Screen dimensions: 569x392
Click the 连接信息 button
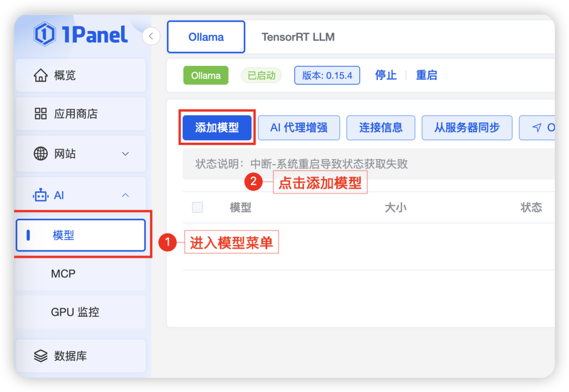pos(381,128)
